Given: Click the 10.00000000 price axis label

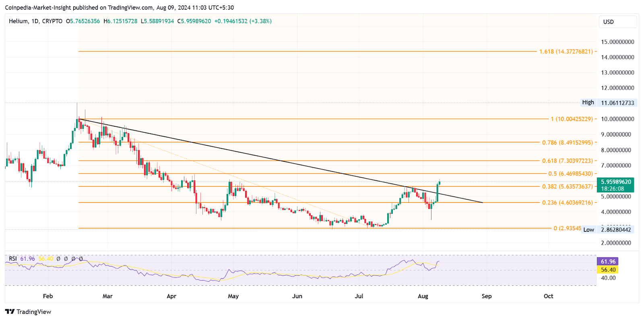Looking at the screenshot, I should [617, 119].
